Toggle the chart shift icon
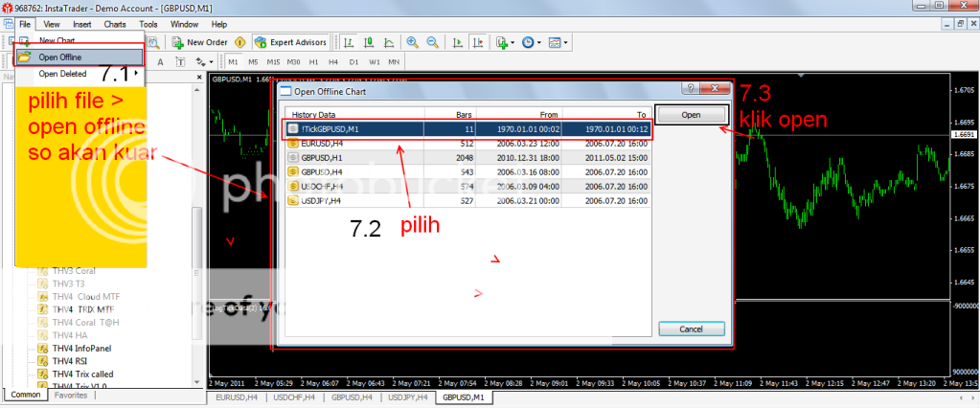The height and width of the screenshot is (408, 980). [x=477, y=42]
